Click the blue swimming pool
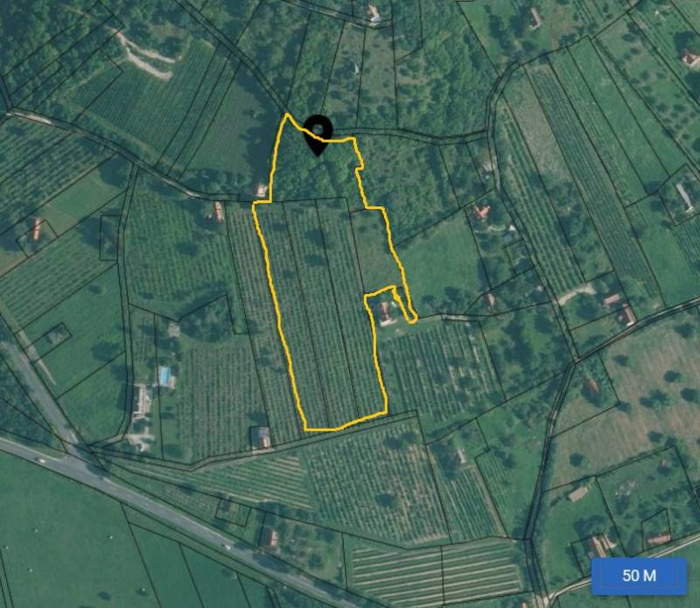 [x=164, y=376]
